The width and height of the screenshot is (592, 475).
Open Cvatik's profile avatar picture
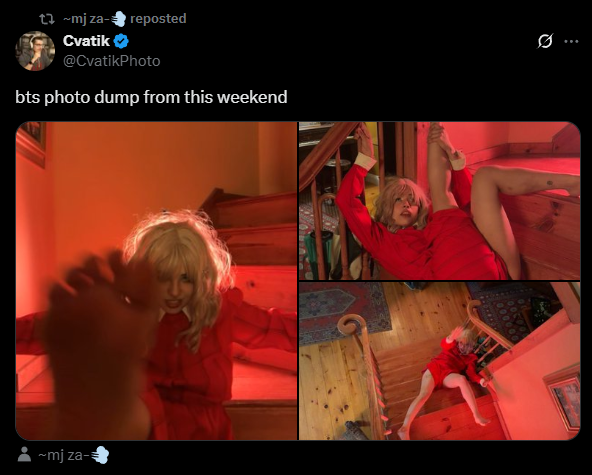35,51
